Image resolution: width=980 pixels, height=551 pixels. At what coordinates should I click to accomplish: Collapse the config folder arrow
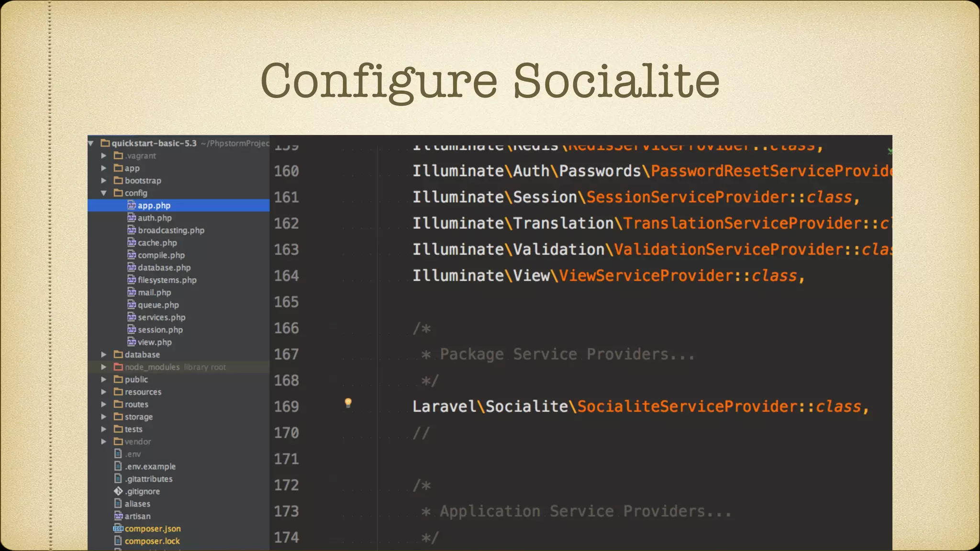pyautogui.click(x=103, y=193)
